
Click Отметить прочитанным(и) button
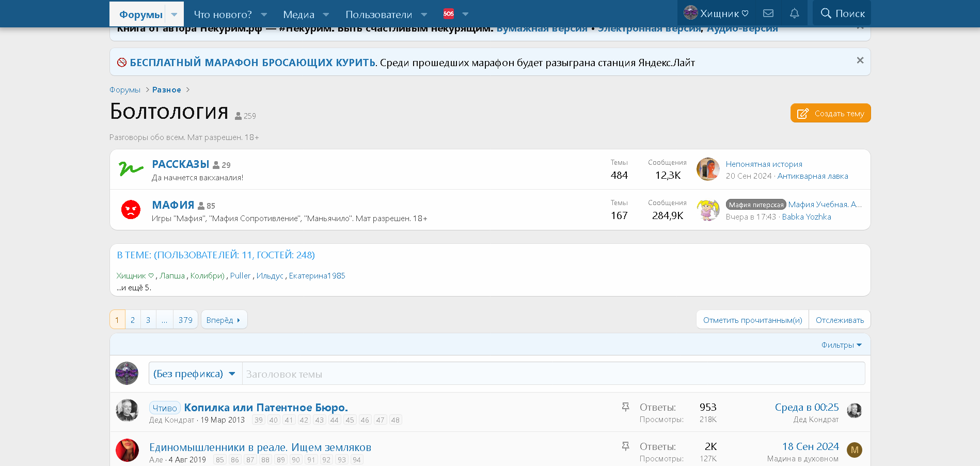(752, 320)
